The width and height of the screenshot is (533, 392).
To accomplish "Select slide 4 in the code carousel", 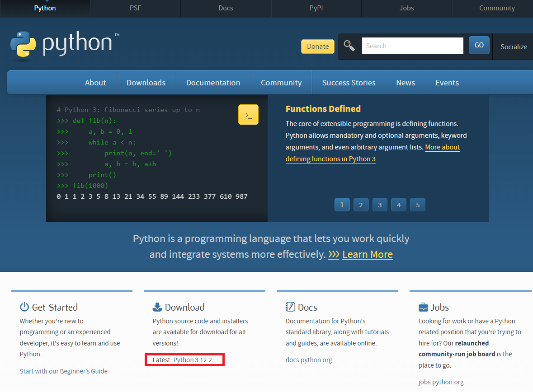I will point(399,205).
